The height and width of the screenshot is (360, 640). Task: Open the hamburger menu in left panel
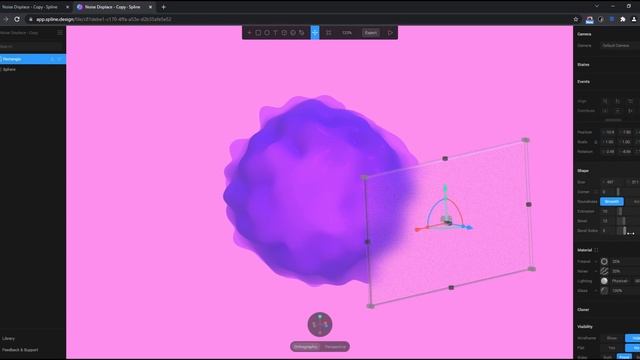(x=60, y=33)
